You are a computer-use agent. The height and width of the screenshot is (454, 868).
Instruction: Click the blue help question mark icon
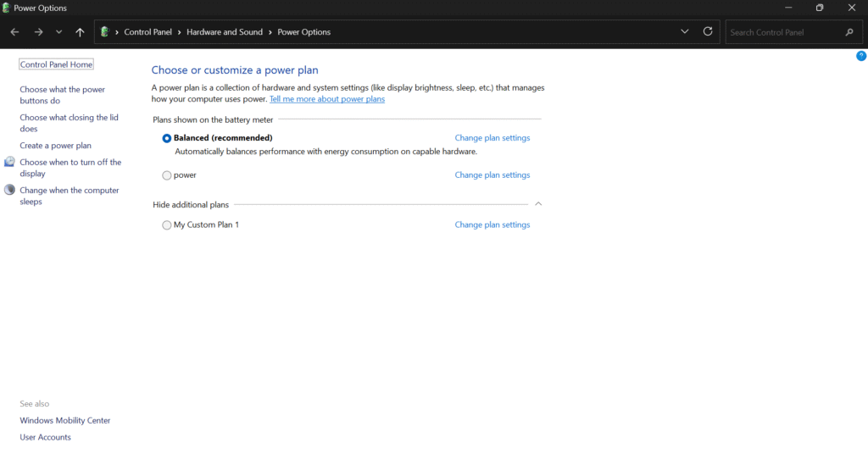pyautogui.click(x=861, y=56)
